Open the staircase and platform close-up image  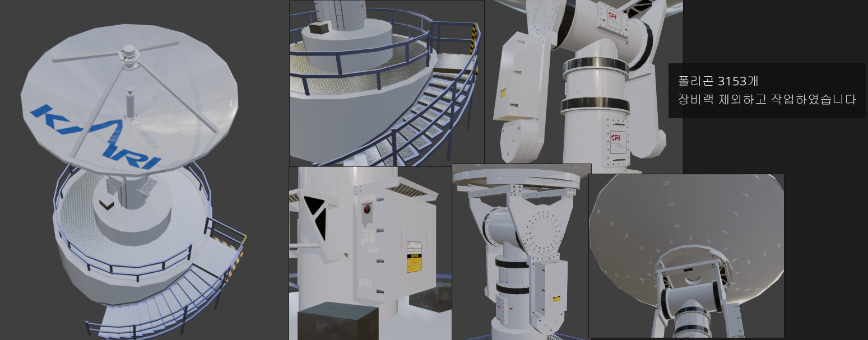(387, 83)
